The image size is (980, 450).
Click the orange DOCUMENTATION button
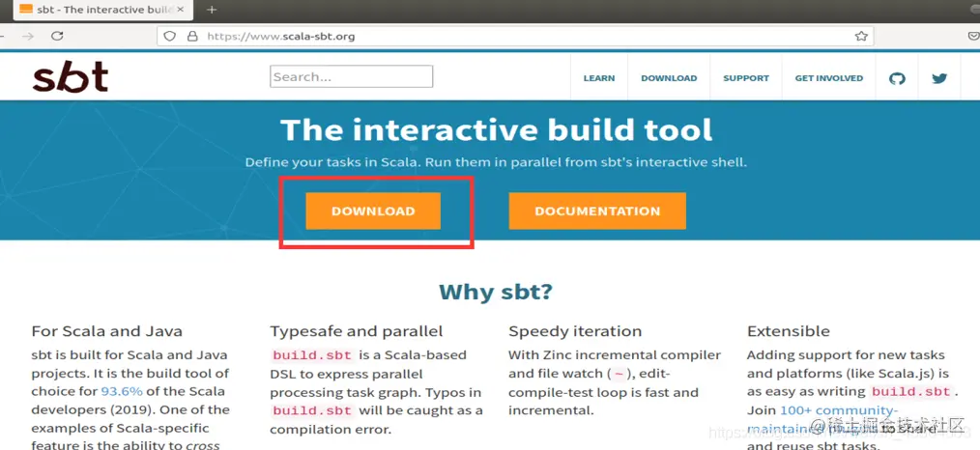(x=597, y=211)
